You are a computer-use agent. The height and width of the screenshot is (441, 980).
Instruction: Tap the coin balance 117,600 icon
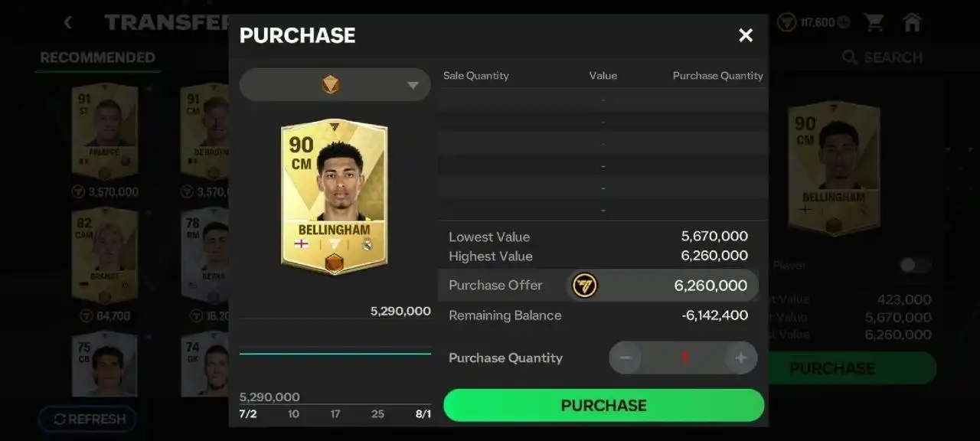click(787, 22)
